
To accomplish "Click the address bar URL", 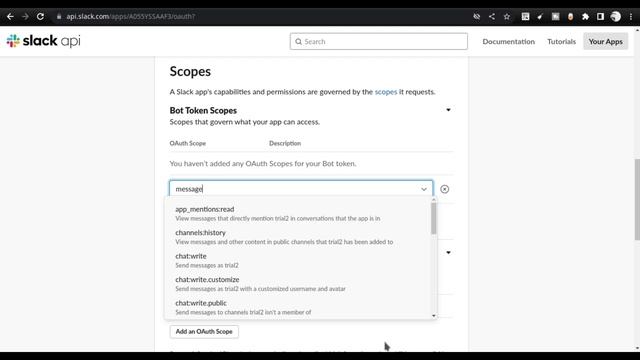I will [x=131, y=16].
